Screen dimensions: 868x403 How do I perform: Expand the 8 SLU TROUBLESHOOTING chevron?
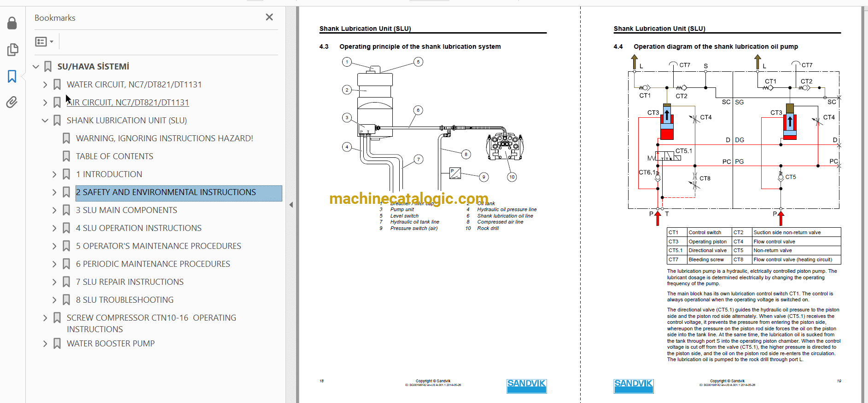coord(54,300)
